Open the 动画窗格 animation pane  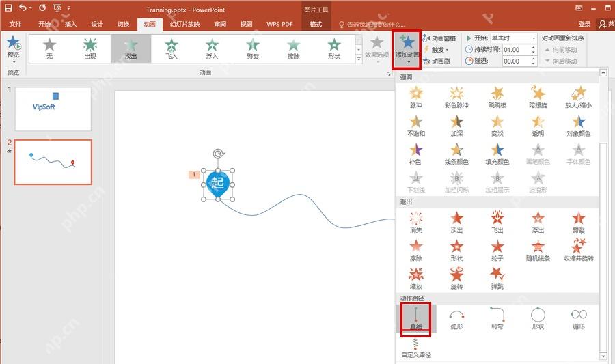coord(439,38)
